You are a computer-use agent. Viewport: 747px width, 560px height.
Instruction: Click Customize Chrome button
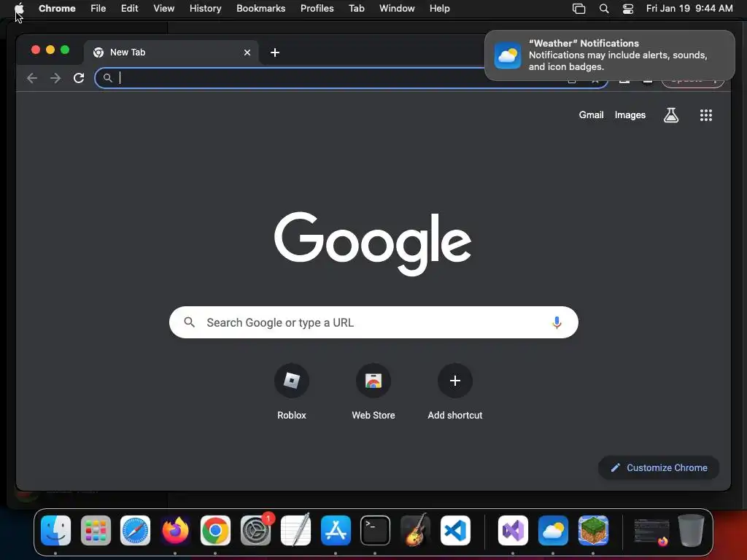(x=659, y=467)
